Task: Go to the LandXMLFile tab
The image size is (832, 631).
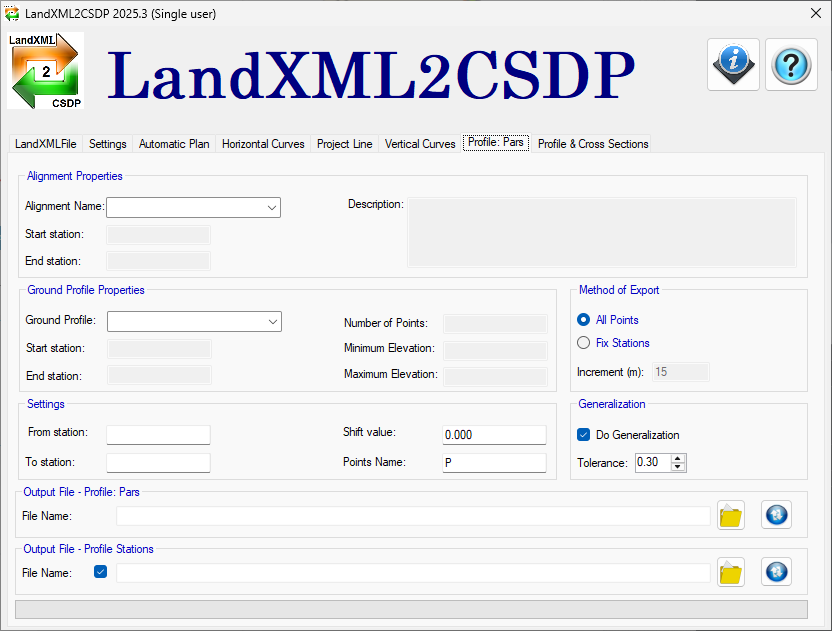Action: 46,144
